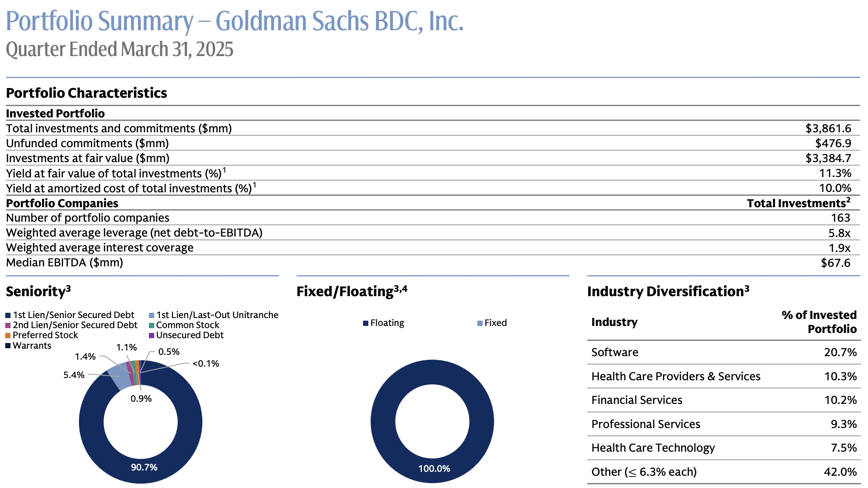Click the 90.7% label on Seniority donut
868x488 pixels.
point(144,467)
